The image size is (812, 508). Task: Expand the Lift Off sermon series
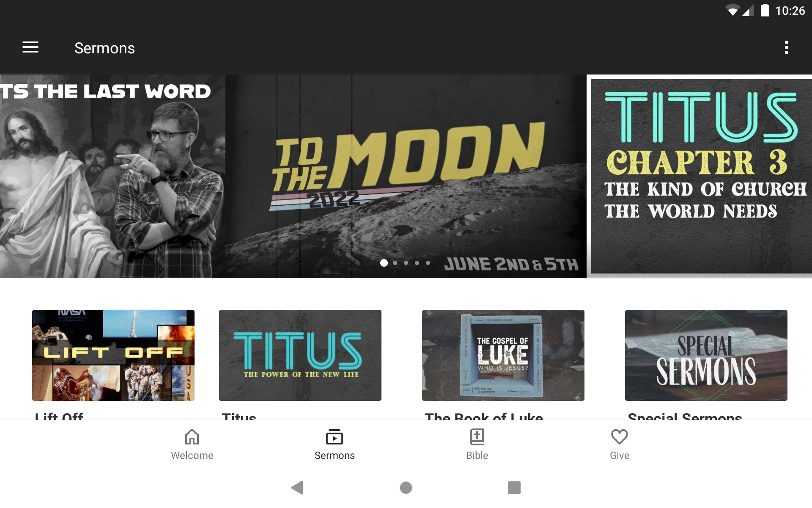pos(113,355)
